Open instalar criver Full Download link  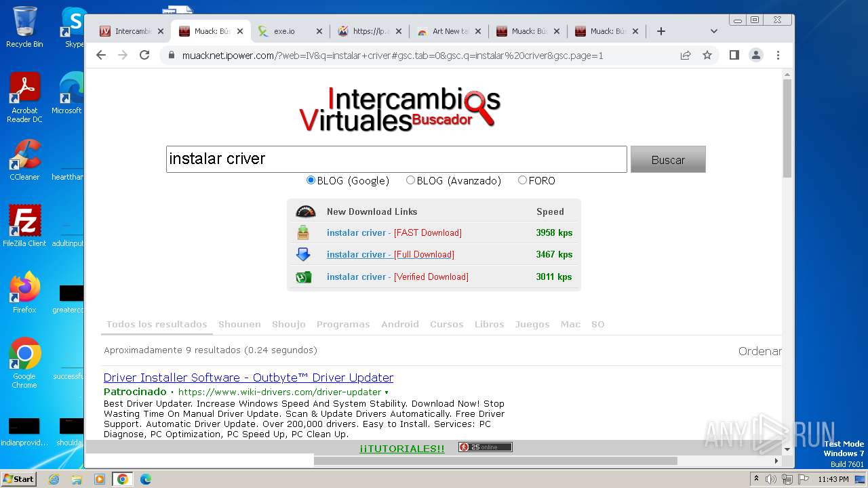coord(391,254)
